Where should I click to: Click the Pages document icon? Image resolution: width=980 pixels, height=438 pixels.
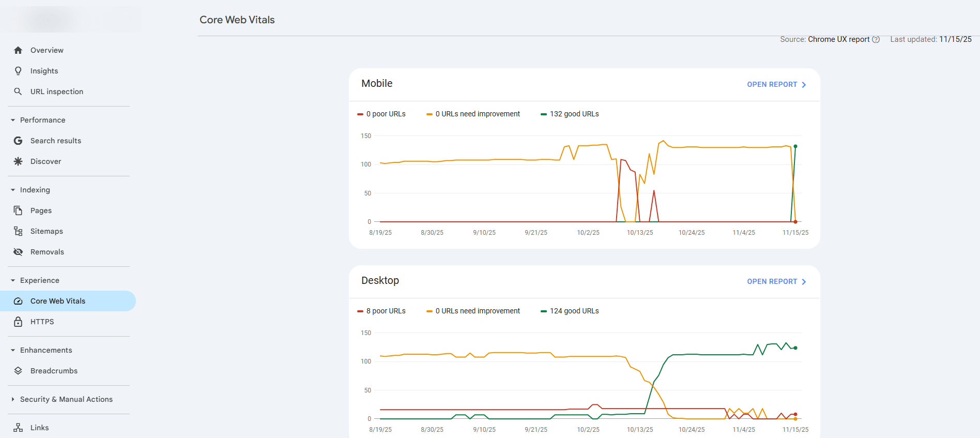pyautogui.click(x=18, y=210)
